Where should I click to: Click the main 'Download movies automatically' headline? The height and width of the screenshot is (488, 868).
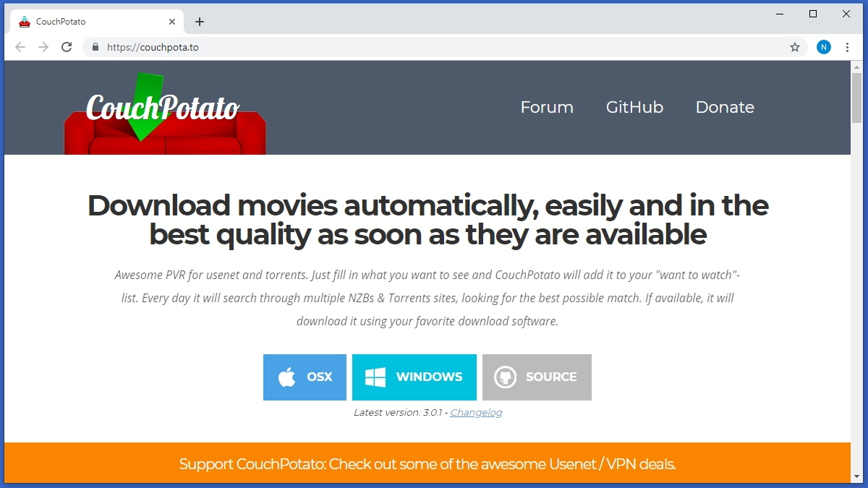click(427, 220)
